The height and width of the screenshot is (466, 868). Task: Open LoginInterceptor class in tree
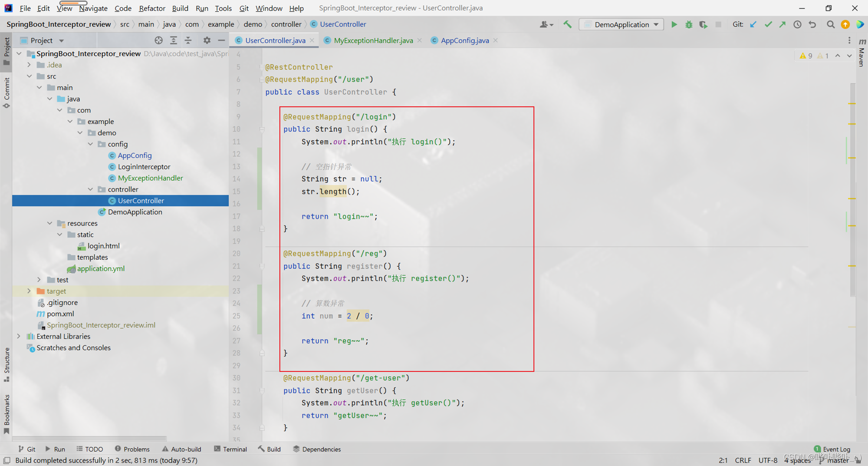click(144, 167)
